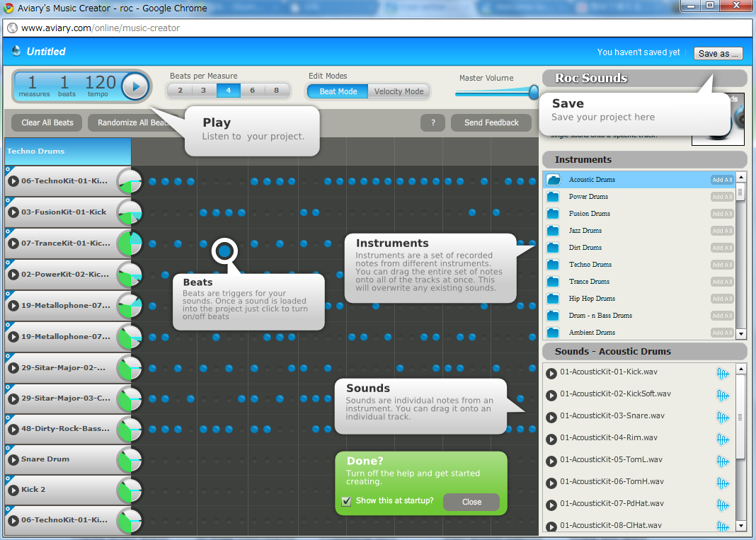Adjust volume dial on 03-FusionKit-01-Kick track
The width and height of the screenshot is (756, 540).
(130, 213)
